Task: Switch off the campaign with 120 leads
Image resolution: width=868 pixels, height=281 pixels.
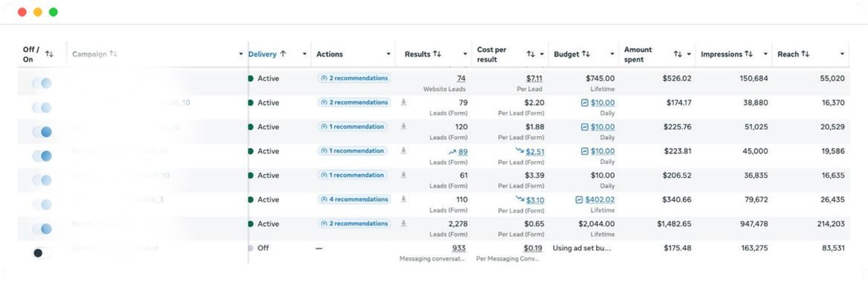Action: pyautogui.click(x=42, y=131)
